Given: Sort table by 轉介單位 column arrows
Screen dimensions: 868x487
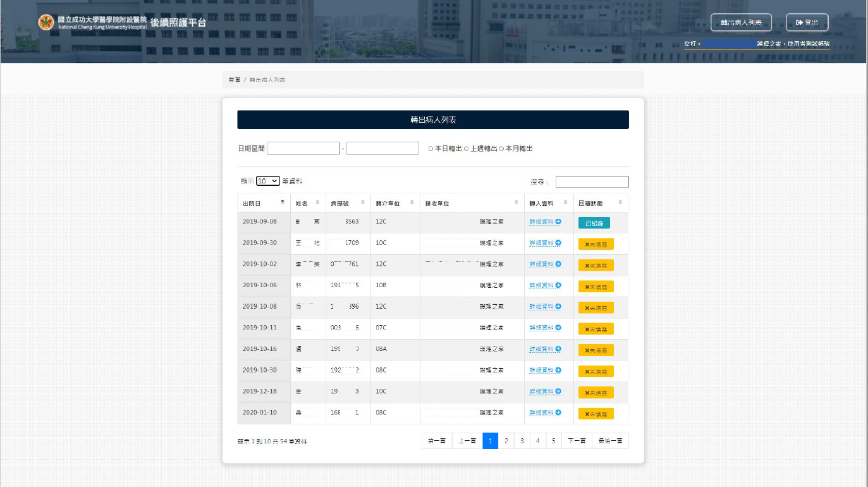Looking at the screenshot, I should click(412, 203).
